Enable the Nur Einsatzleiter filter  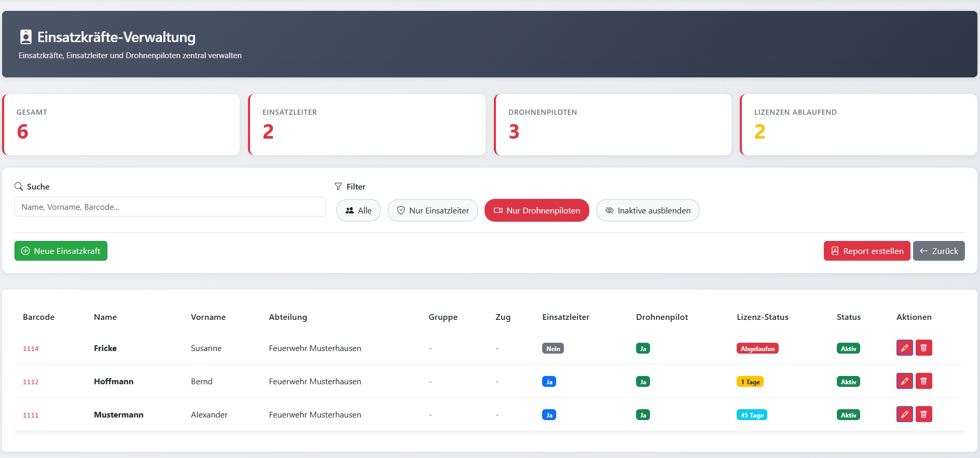(433, 210)
